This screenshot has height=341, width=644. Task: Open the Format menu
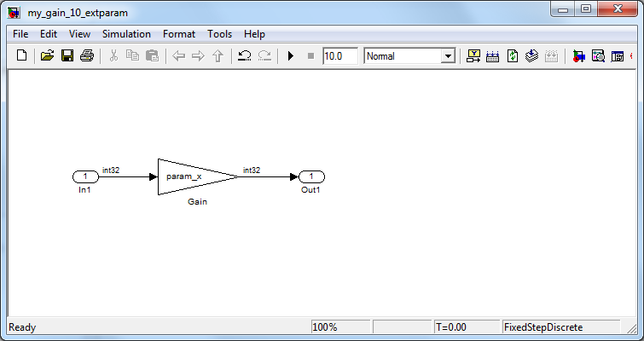tap(179, 34)
